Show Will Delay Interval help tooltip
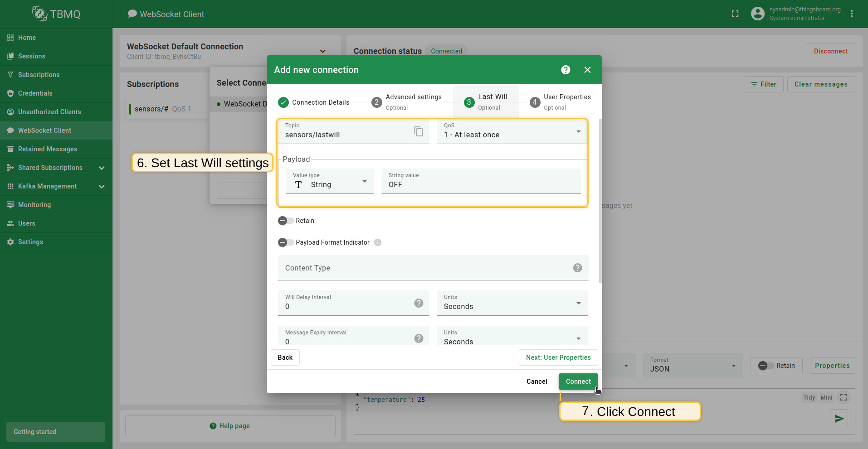Viewport: 868px width, 449px height. [x=419, y=303]
